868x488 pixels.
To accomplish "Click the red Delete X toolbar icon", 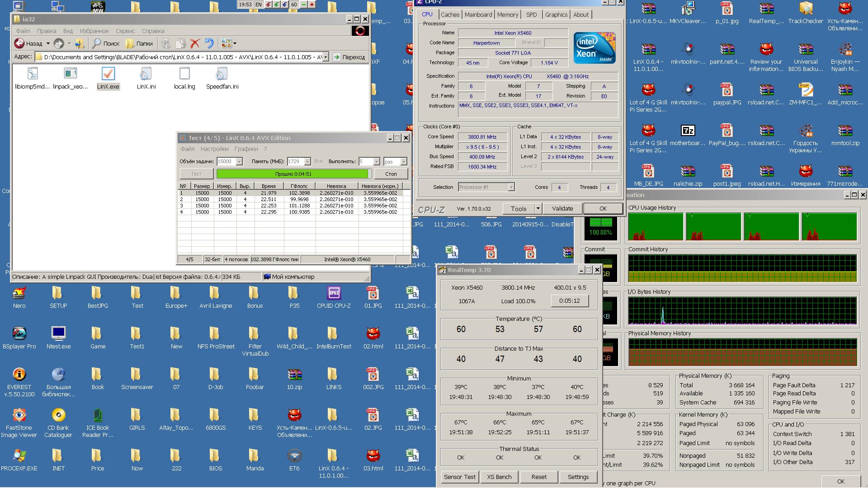I will pyautogui.click(x=195, y=43).
